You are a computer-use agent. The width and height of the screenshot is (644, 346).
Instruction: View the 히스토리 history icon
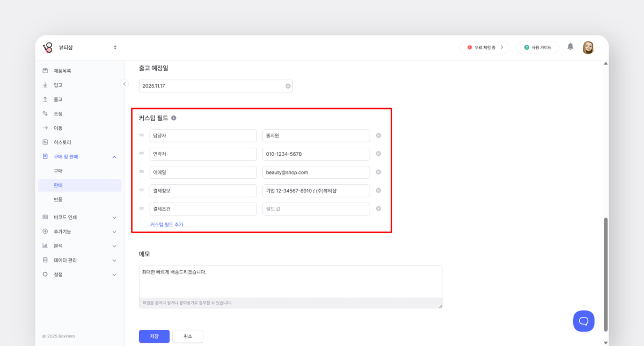tap(45, 142)
